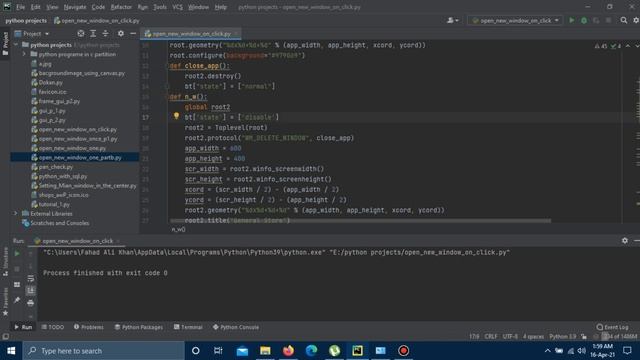Toggle the Structure side tab
The image size is (640, 360).
point(5,261)
